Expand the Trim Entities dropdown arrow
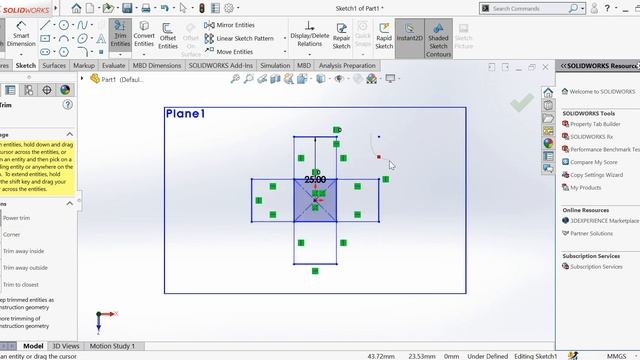 120,54
